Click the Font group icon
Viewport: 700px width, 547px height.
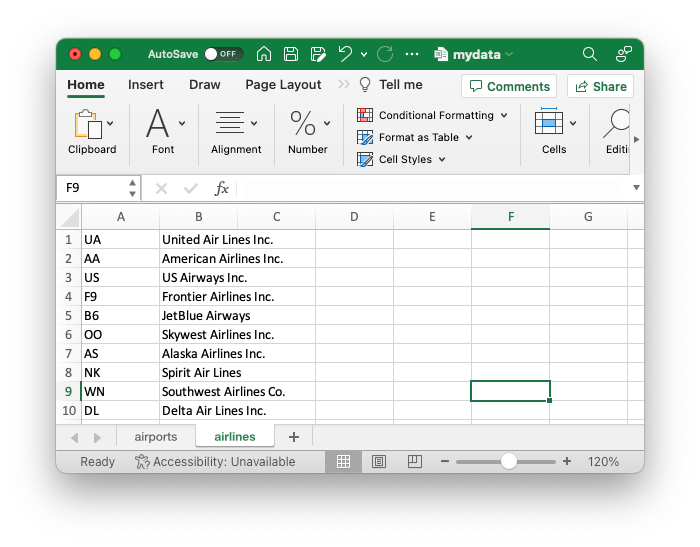(158, 123)
